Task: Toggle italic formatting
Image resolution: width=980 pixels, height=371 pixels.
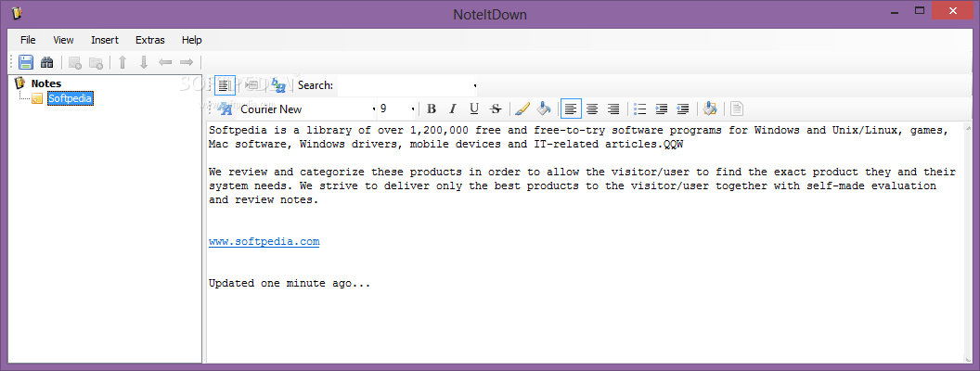Action: point(453,109)
